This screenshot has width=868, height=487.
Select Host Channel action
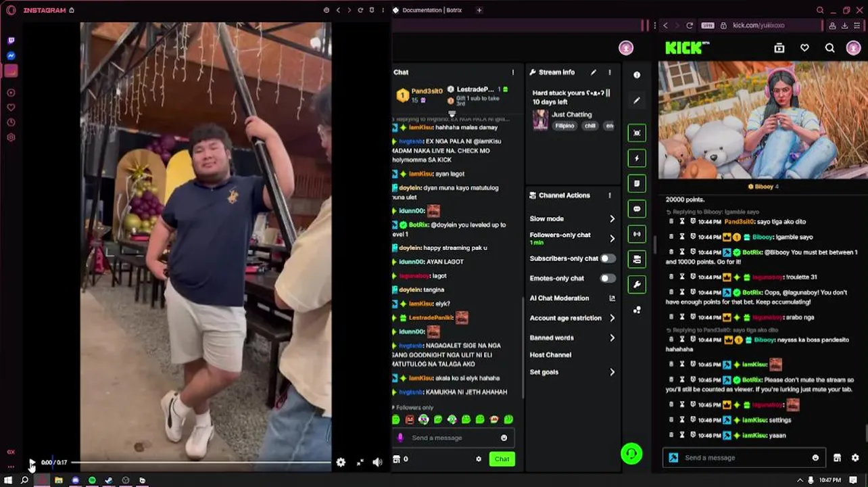(550, 354)
